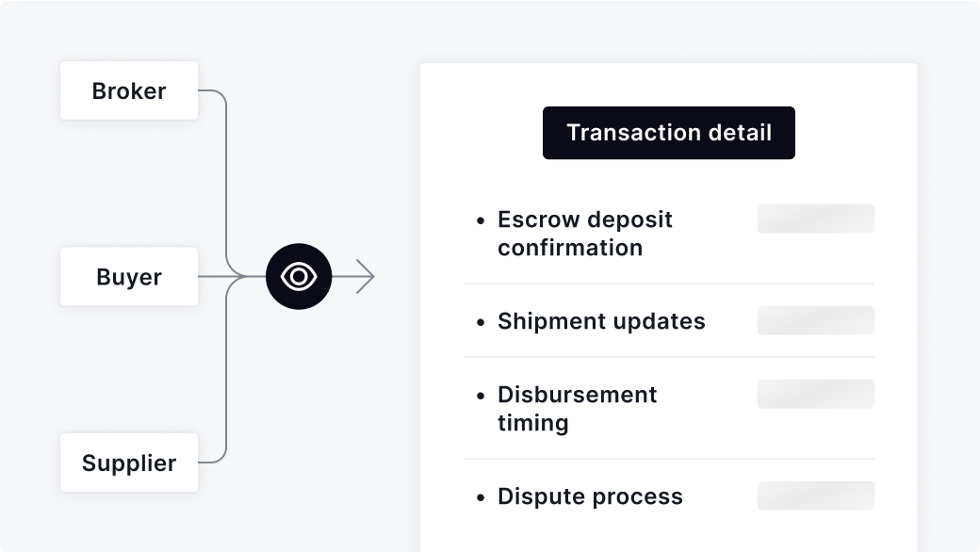This screenshot has width=980, height=552.
Task: Open the Transaction detail header
Action: pos(669,133)
